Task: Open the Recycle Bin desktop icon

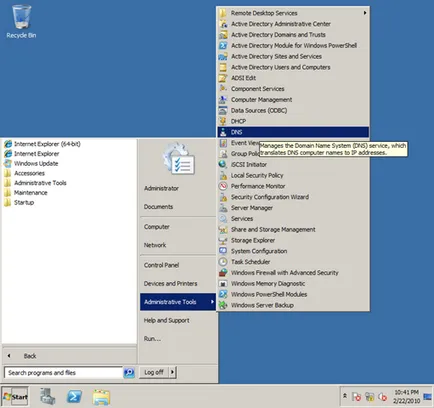Action: pos(21,21)
